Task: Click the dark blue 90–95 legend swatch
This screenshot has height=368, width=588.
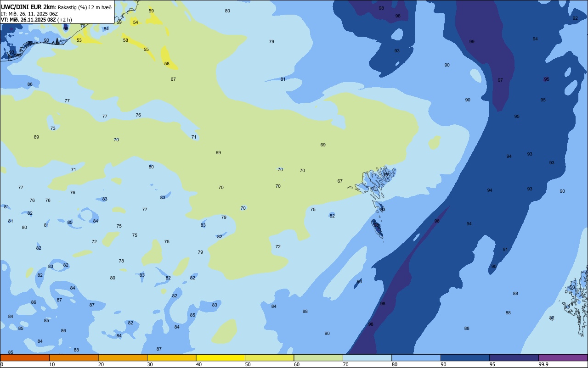Action: point(465,357)
